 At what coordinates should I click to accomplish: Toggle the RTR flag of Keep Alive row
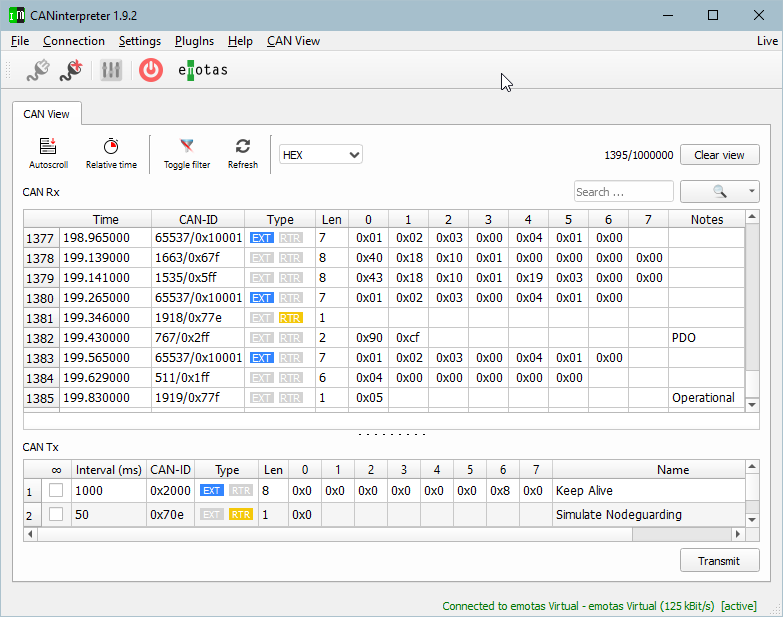pos(240,491)
